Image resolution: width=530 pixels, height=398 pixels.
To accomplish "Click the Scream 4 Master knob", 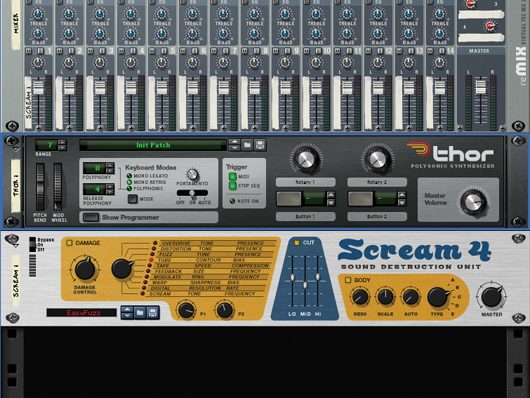I will pyautogui.click(x=491, y=298).
